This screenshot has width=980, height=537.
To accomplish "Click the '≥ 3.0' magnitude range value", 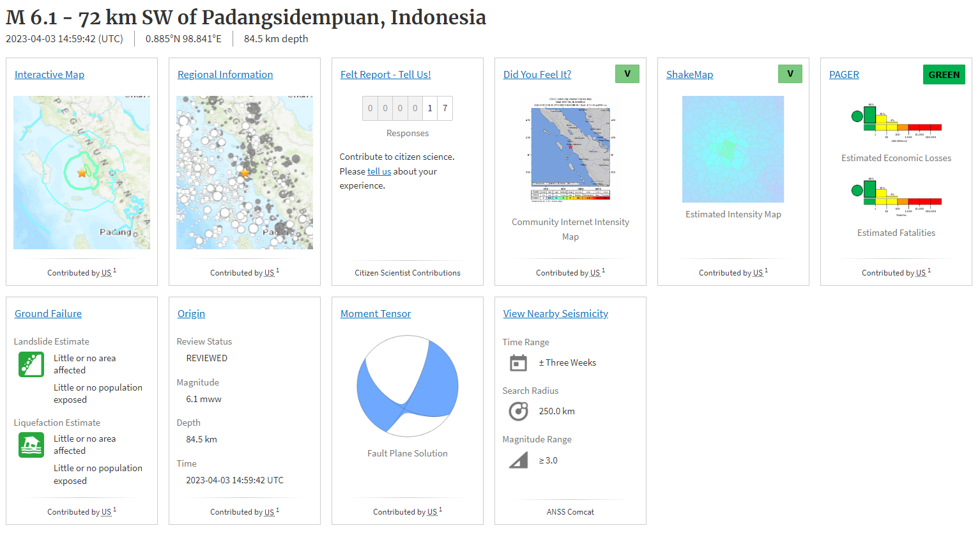I will tap(548, 461).
